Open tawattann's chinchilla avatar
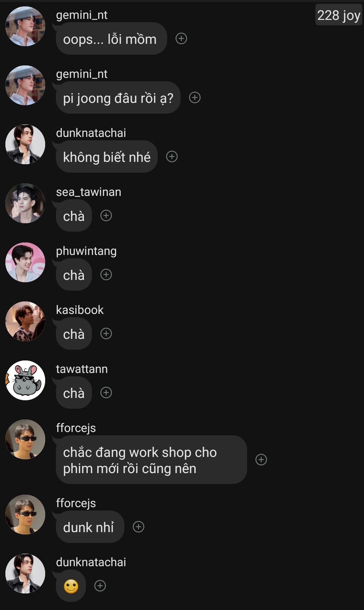Screen dimensions: 364x610 (25, 380)
